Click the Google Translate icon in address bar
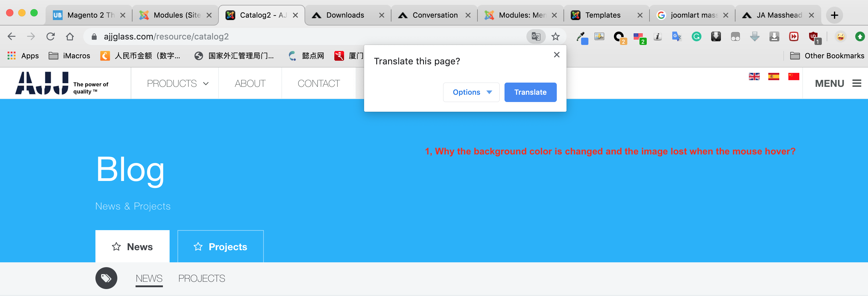Viewport: 868px width, 303px height. (x=536, y=36)
